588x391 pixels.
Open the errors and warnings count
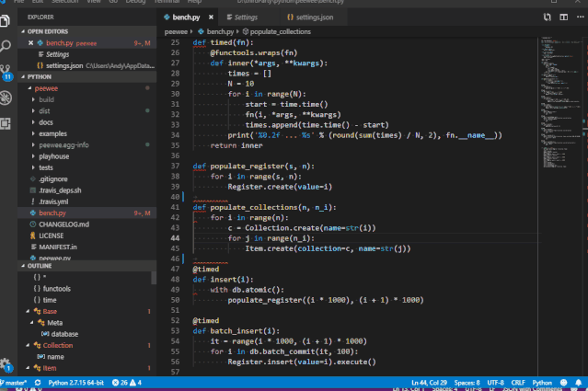[127, 383]
